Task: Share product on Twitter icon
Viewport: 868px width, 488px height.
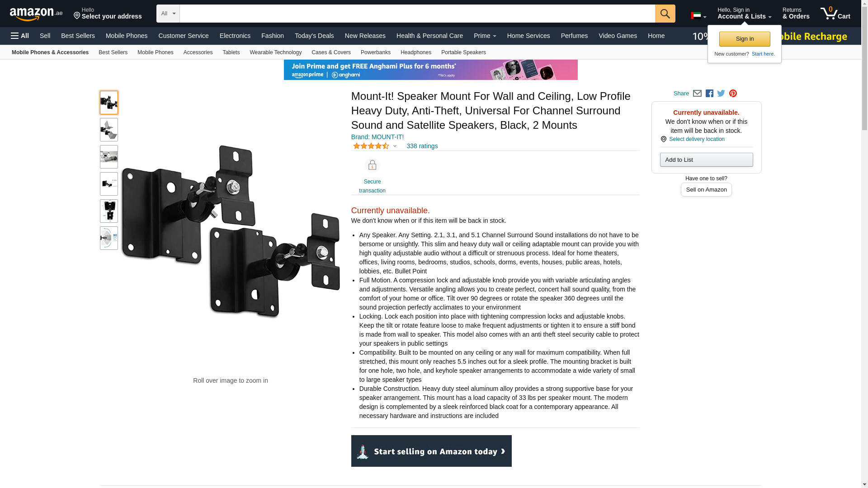Action: (721, 94)
